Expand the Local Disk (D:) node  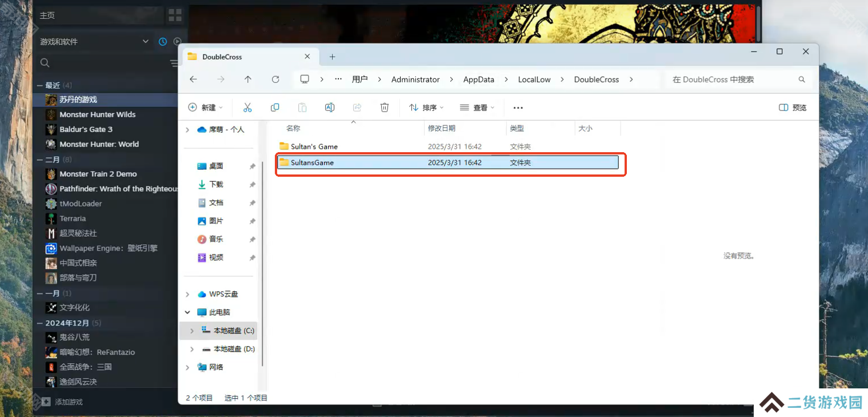[192, 349]
